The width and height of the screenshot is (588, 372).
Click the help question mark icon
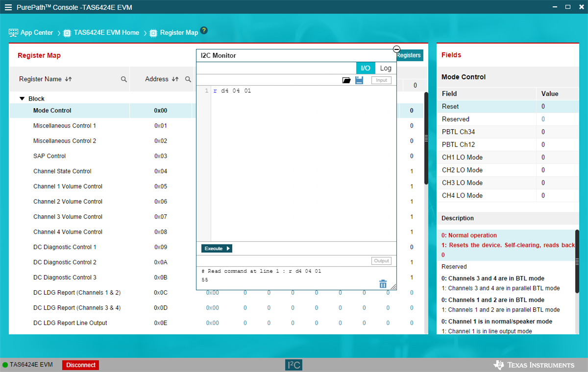click(x=204, y=31)
